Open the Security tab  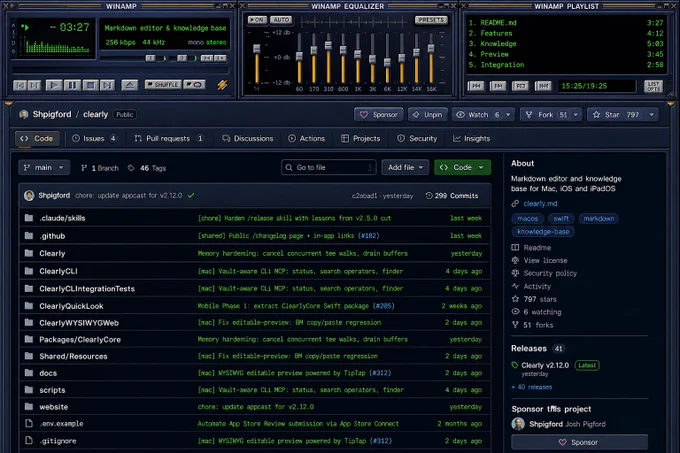417,138
